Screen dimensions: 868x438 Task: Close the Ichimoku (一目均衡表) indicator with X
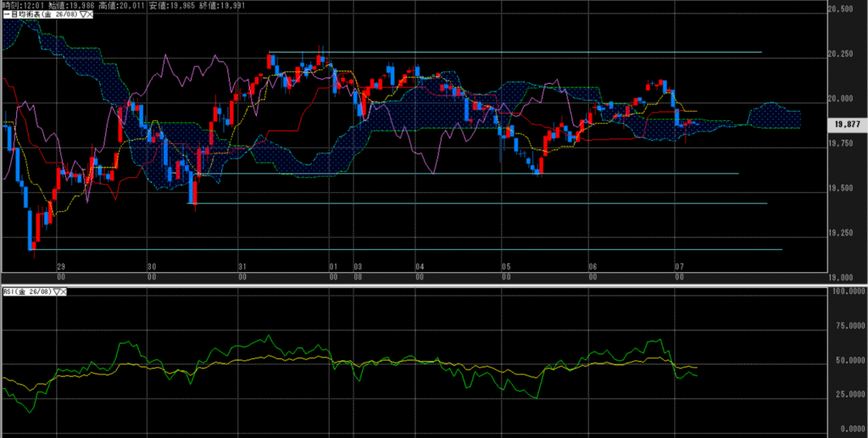tap(88, 16)
